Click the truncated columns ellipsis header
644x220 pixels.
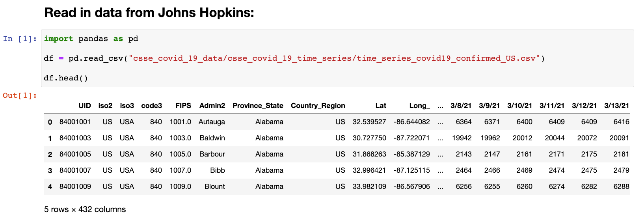click(x=440, y=106)
